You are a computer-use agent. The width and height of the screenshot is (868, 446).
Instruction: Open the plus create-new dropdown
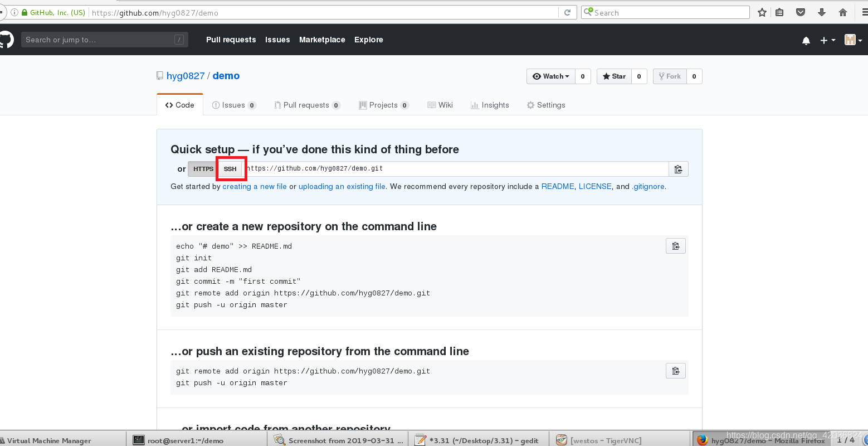pyautogui.click(x=827, y=40)
